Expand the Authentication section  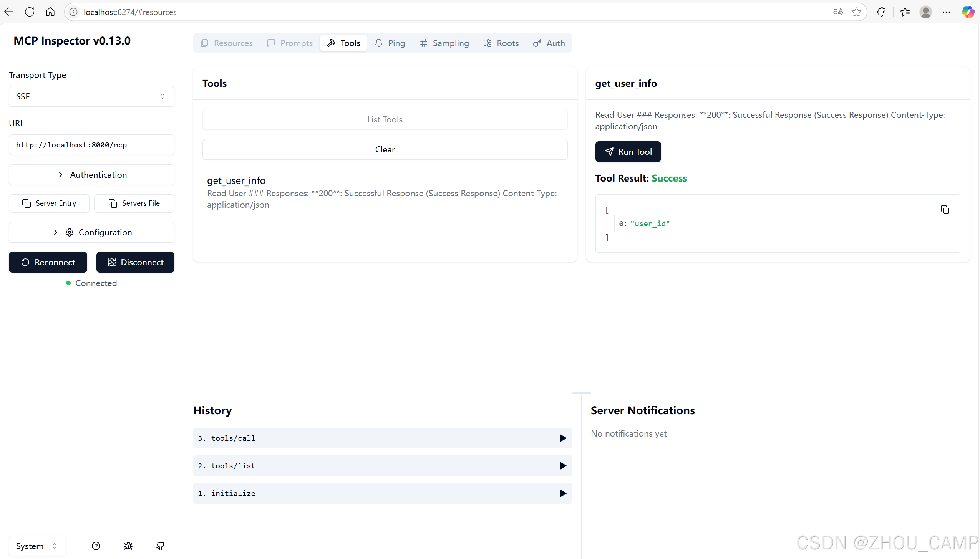pos(91,175)
